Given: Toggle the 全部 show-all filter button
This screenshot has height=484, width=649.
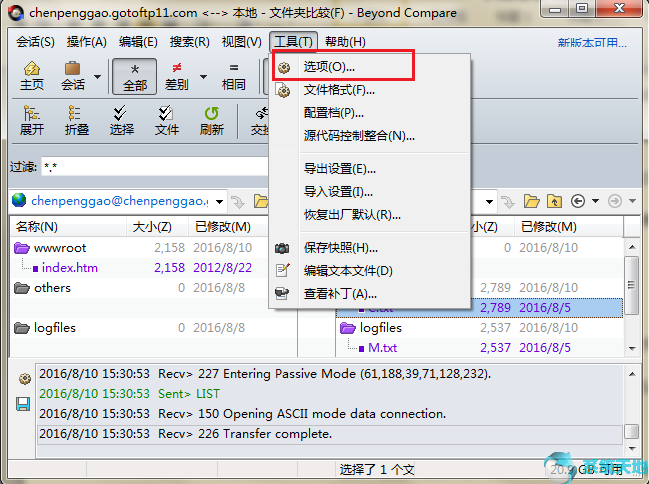Looking at the screenshot, I should (135, 77).
